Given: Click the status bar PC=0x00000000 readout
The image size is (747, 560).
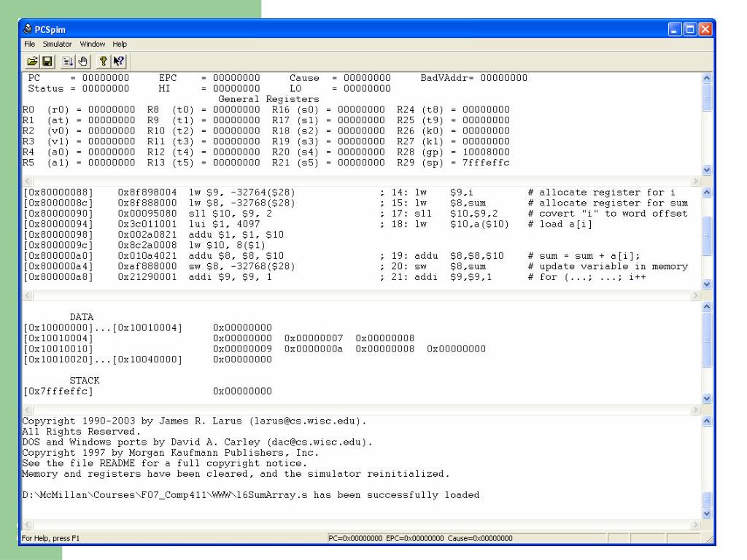Looking at the screenshot, I should [x=355, y=538].
